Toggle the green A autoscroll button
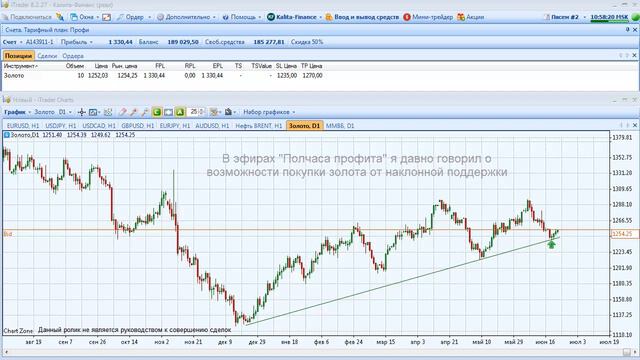Image resolution: width=640 pixels, height=360 pixels. [x=180, y=112]
